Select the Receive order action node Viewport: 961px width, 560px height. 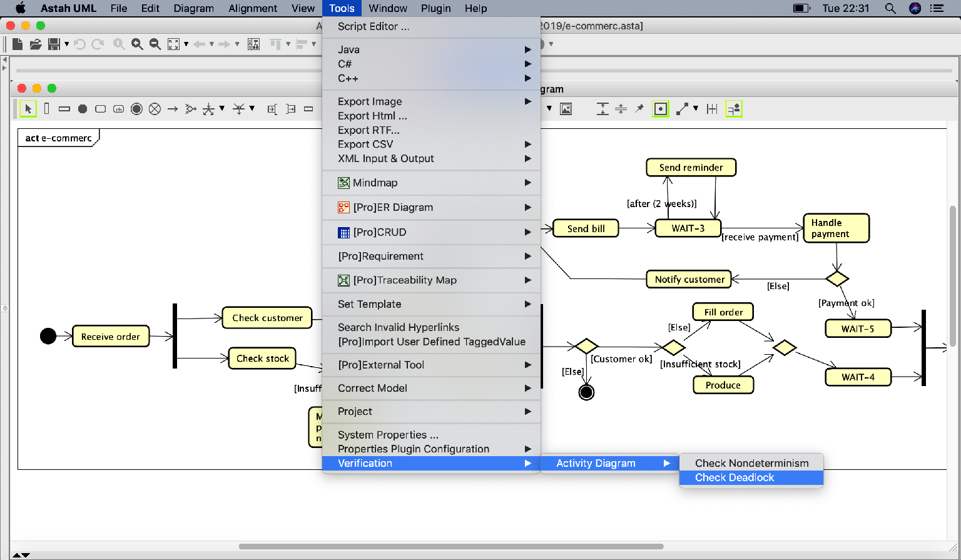[x=111, y=337]
